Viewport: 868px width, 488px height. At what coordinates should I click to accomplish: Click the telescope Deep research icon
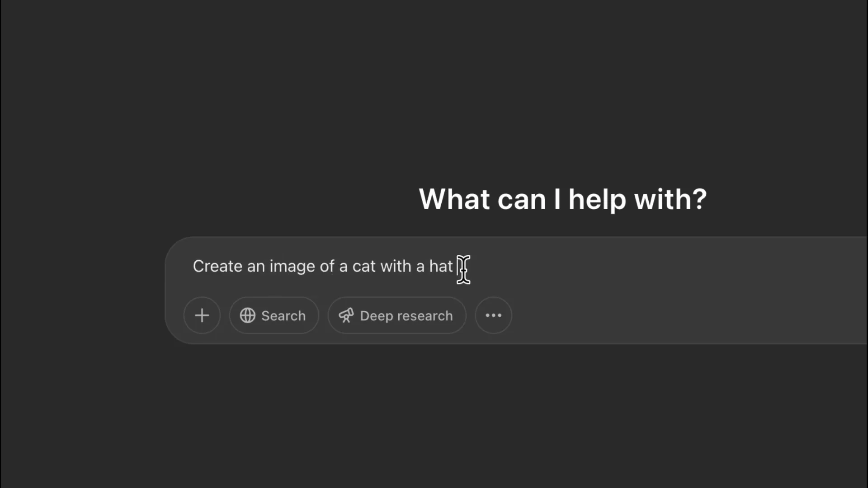pos(346,315)
